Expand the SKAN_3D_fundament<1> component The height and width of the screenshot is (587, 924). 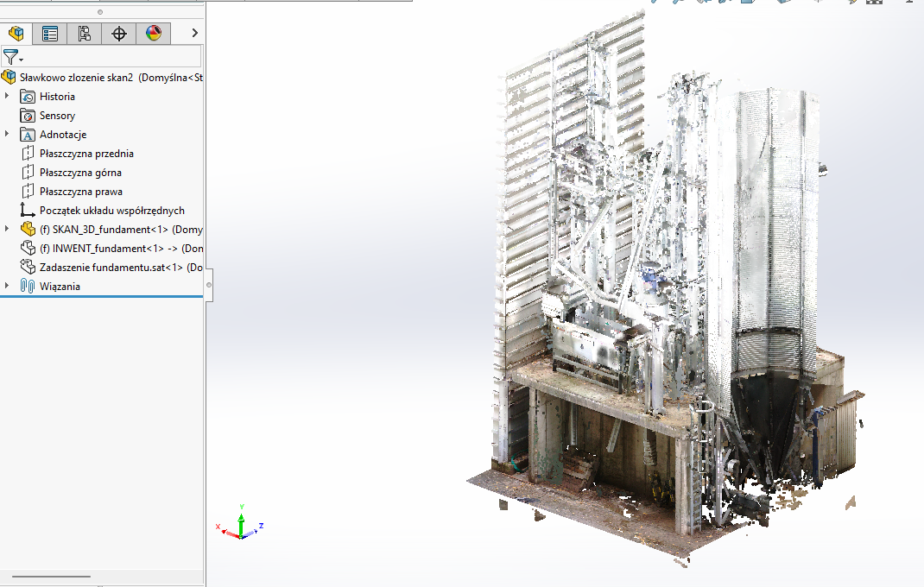point(7,229)
